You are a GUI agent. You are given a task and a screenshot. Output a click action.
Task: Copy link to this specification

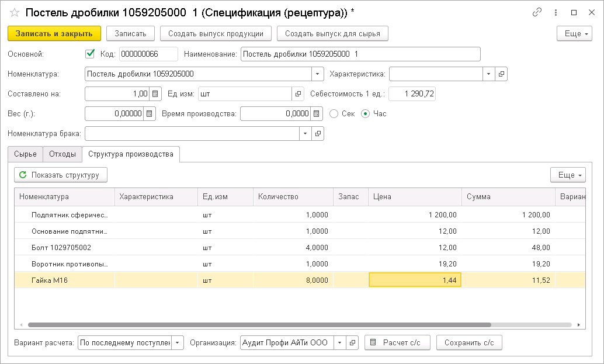point(537,12)
